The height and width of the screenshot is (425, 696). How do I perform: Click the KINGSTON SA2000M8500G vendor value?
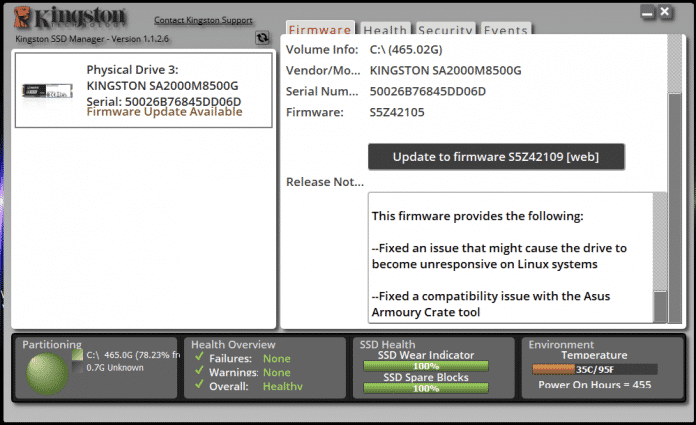(445, 71)
